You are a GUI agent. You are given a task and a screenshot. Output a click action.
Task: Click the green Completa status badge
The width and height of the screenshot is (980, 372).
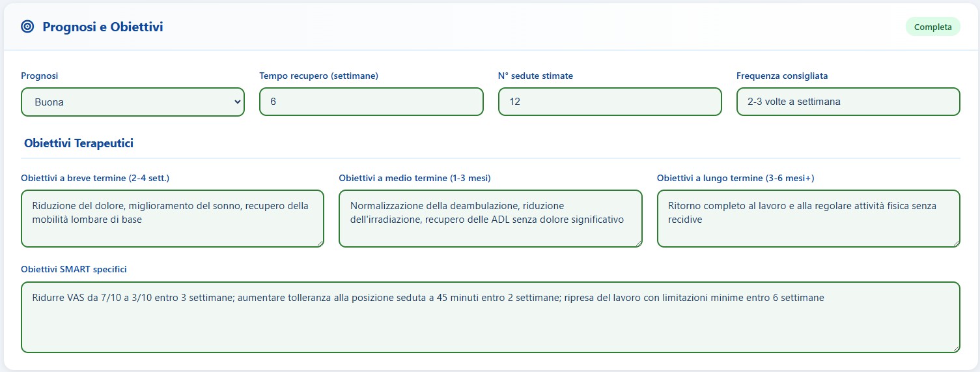pos(932,27)
